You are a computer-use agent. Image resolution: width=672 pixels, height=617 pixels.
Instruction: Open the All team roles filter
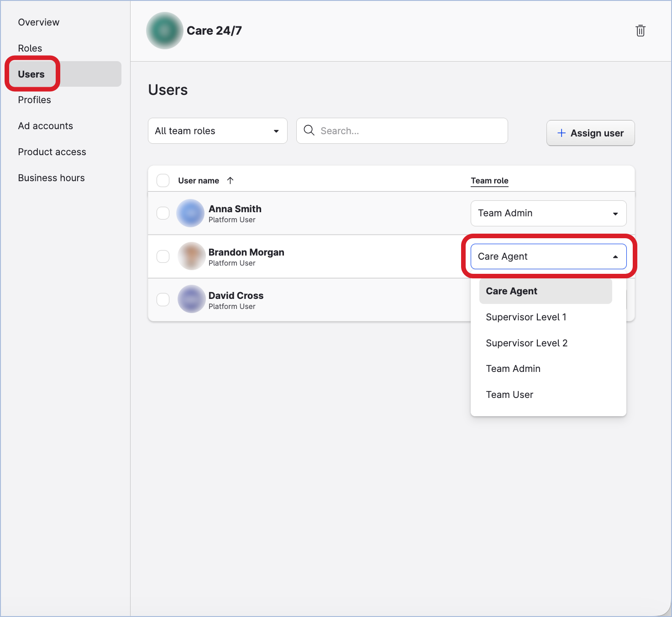[x=217, y=131]
